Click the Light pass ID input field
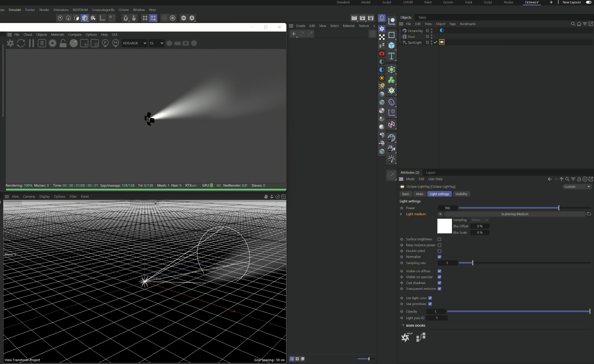The image size is (594, 364). pyautogui.click(x=437, y=318)
